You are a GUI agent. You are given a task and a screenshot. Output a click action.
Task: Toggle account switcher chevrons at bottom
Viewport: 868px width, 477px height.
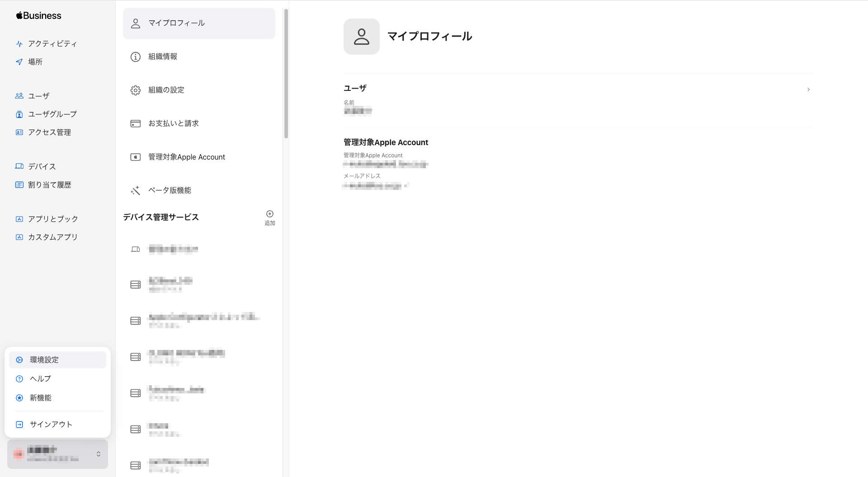point(99,454)
